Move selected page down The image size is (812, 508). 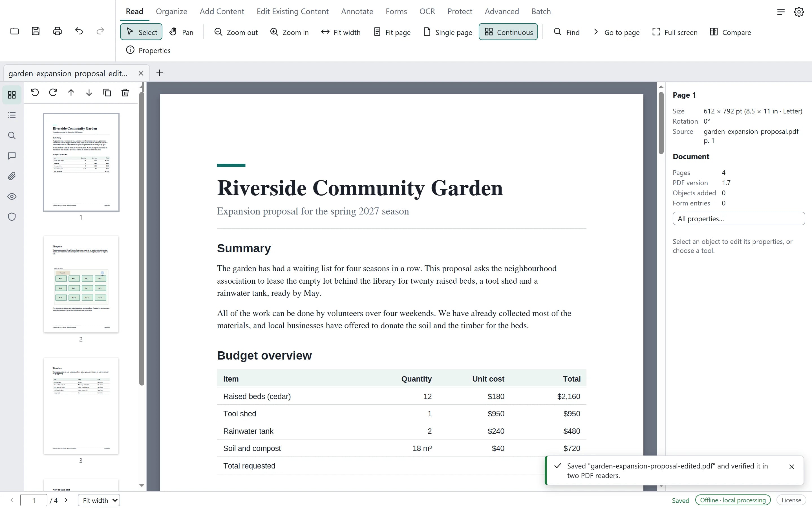pos(89,92)
